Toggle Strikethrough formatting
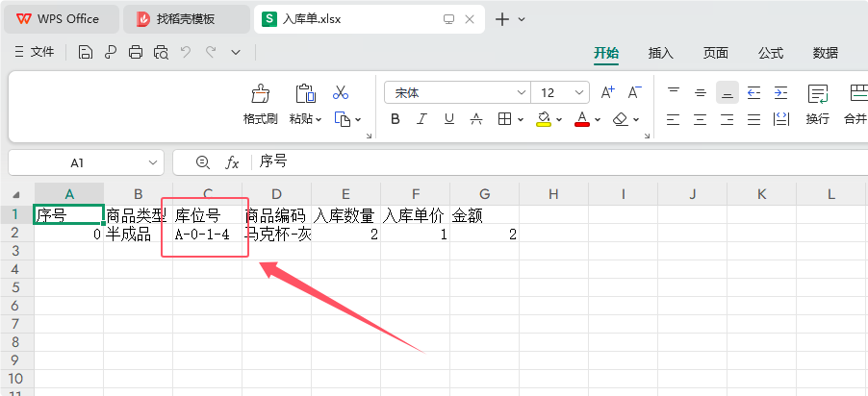This screenshot has height=396, width=868. coord(476,119)
